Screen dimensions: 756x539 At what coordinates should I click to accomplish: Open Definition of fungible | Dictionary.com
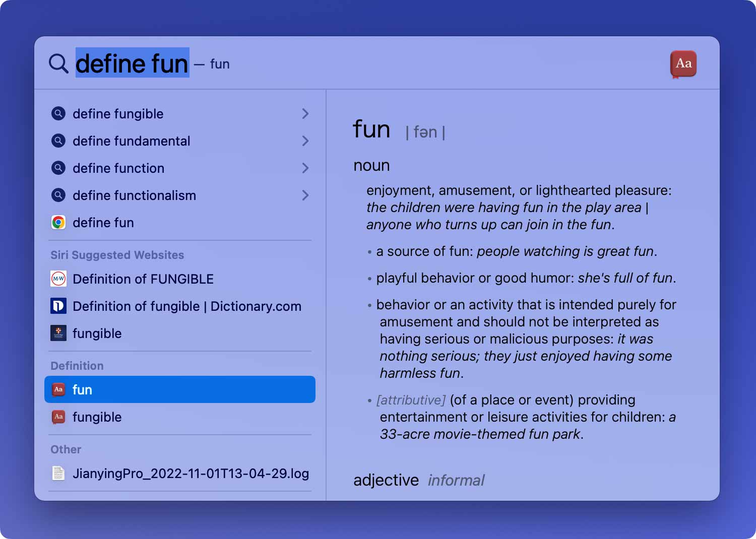pyautogui.click(x=180, y=306)
